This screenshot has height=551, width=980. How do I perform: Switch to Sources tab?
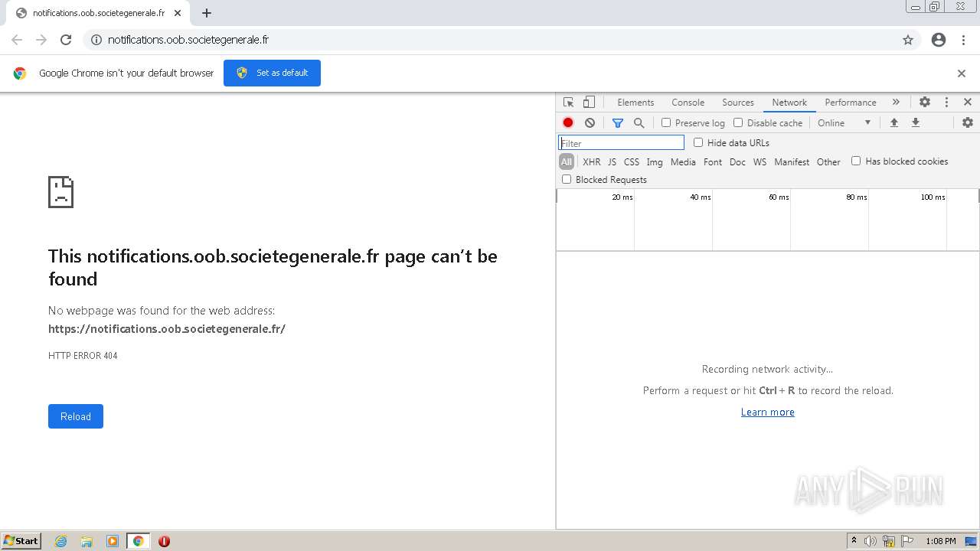(738, 103)
